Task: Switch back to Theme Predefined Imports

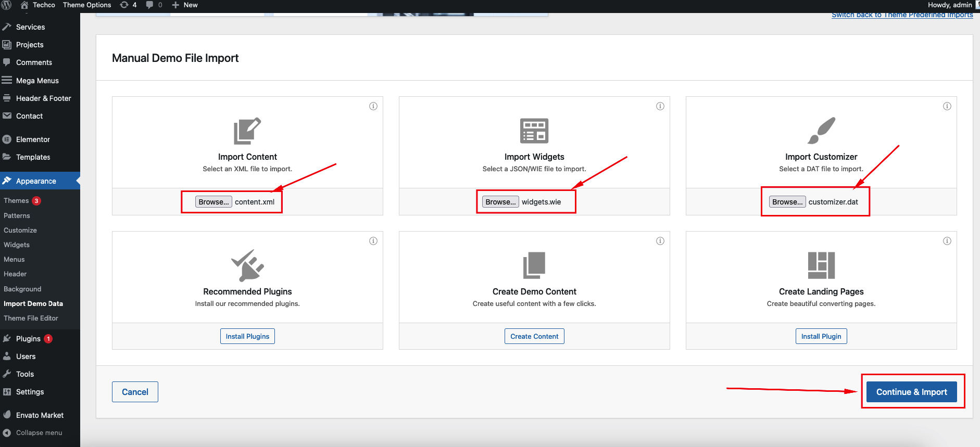Action: pyautogui.click(x=902, y=15)
